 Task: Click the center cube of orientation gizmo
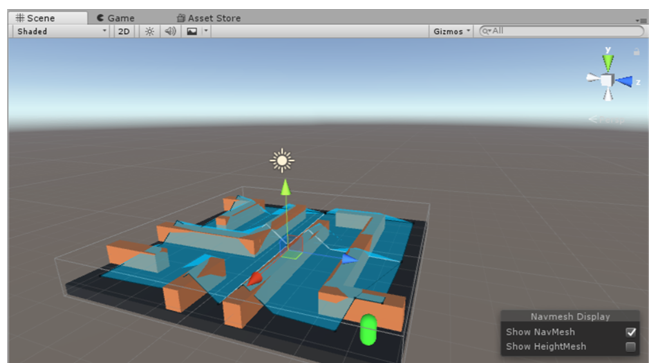(608, 80)
